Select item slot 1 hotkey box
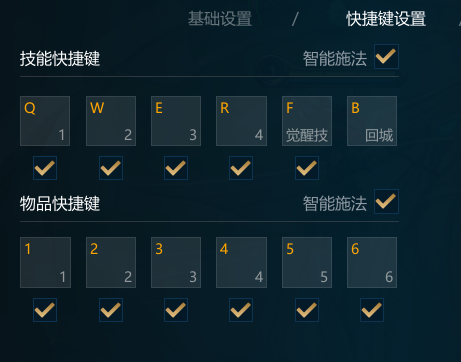The height and width of the screenshot is (362, 461). coord(45,263)
